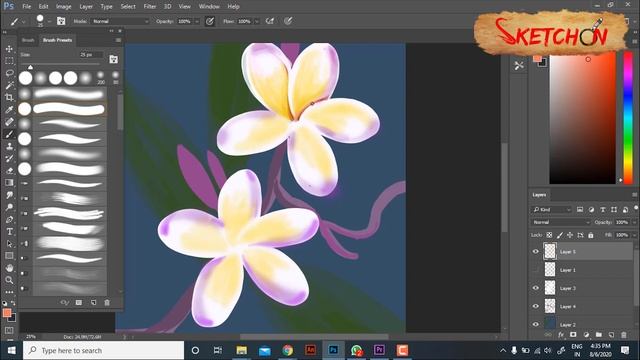
Task: Toggle lock image pixels brush icon
Action: click(560, 235)
